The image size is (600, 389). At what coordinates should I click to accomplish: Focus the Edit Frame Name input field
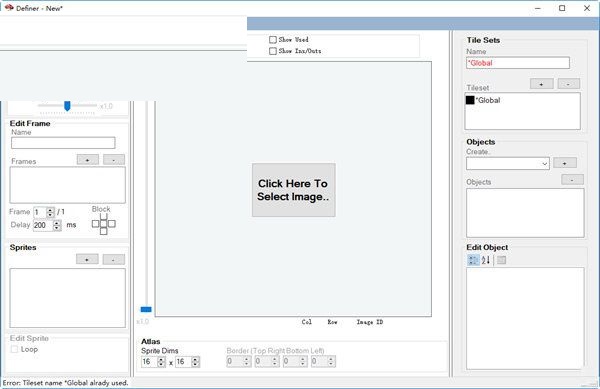63,143
